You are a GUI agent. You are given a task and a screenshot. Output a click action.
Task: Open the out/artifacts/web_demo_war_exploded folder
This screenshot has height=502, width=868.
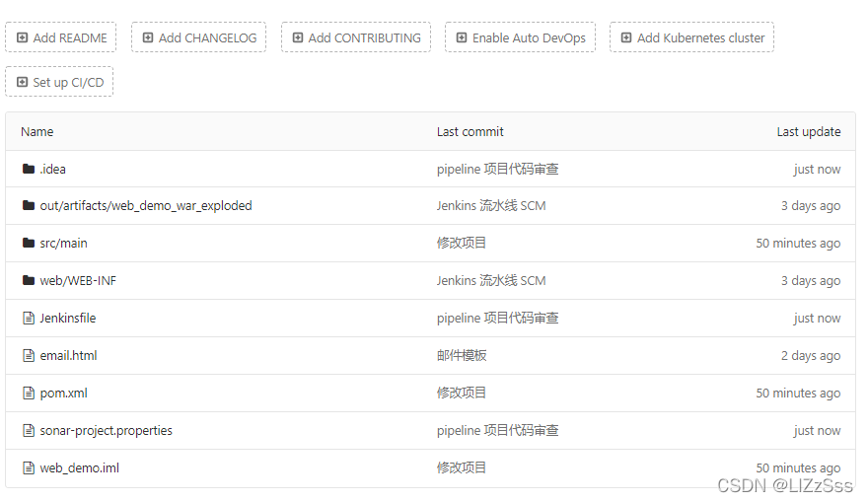pyautogui.click(x=145, y=206)
